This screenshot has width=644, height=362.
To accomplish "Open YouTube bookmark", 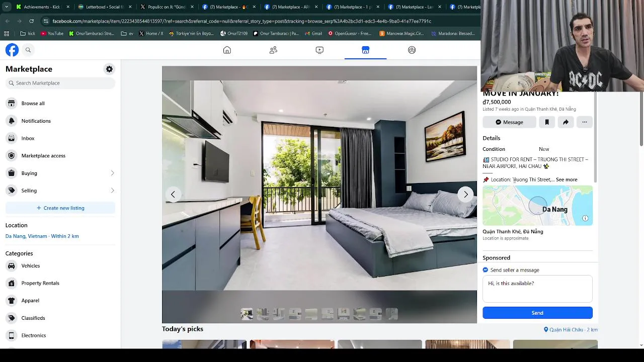I will point(52,34).
